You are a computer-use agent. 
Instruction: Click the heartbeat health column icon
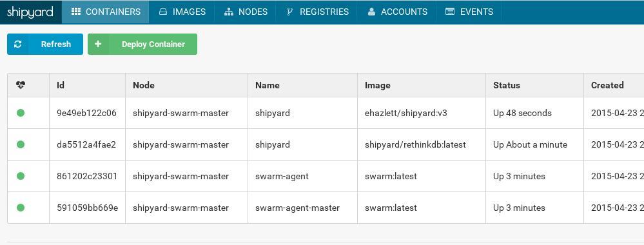point(21,84)
